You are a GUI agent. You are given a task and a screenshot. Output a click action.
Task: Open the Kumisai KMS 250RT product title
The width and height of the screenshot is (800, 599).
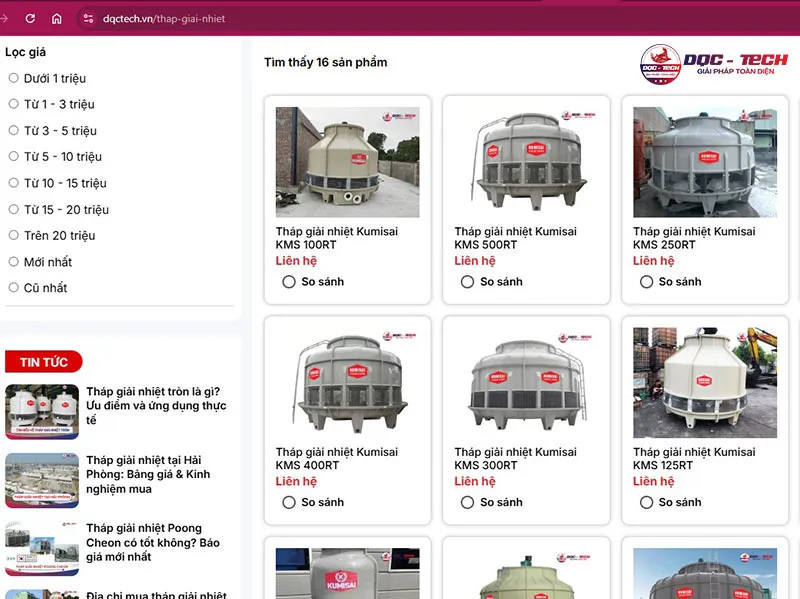click(x=694, y=238)
